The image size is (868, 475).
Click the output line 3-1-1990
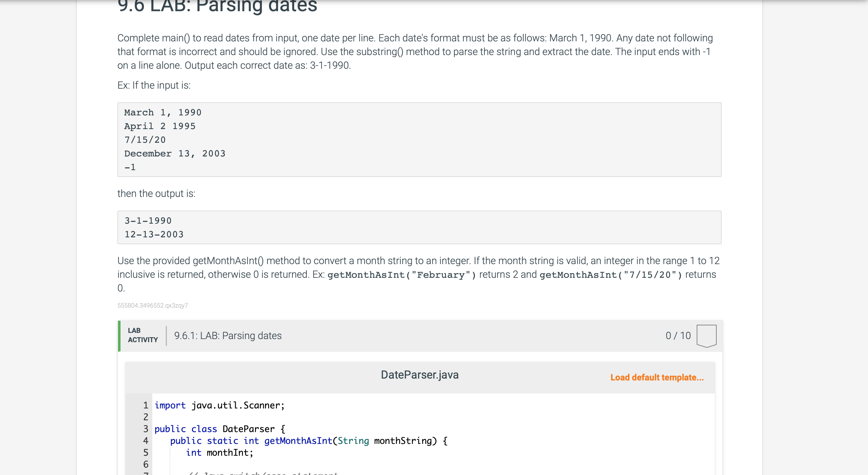[x=148, y=221]
